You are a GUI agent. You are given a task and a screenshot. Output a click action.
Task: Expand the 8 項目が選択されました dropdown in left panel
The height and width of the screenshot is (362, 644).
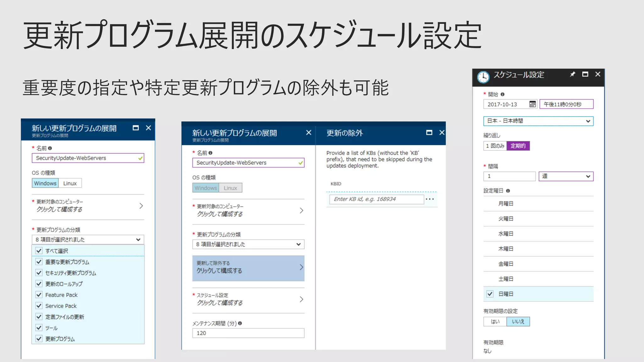pos(88,239)
